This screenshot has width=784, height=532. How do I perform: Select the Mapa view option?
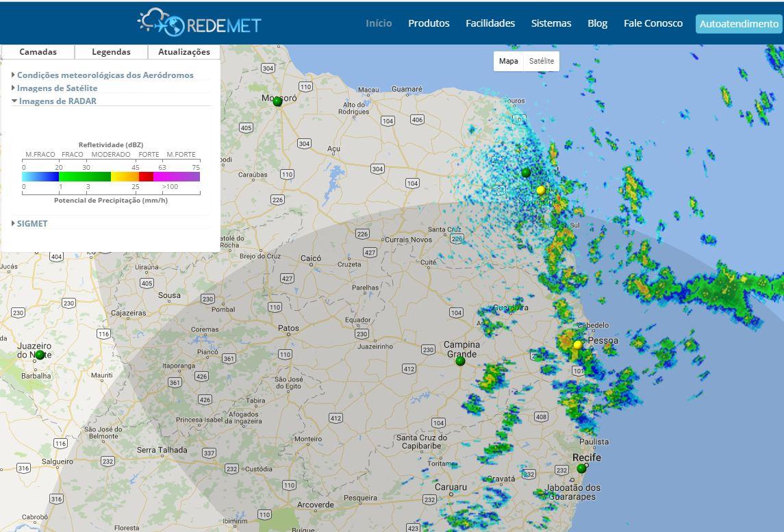508,61
